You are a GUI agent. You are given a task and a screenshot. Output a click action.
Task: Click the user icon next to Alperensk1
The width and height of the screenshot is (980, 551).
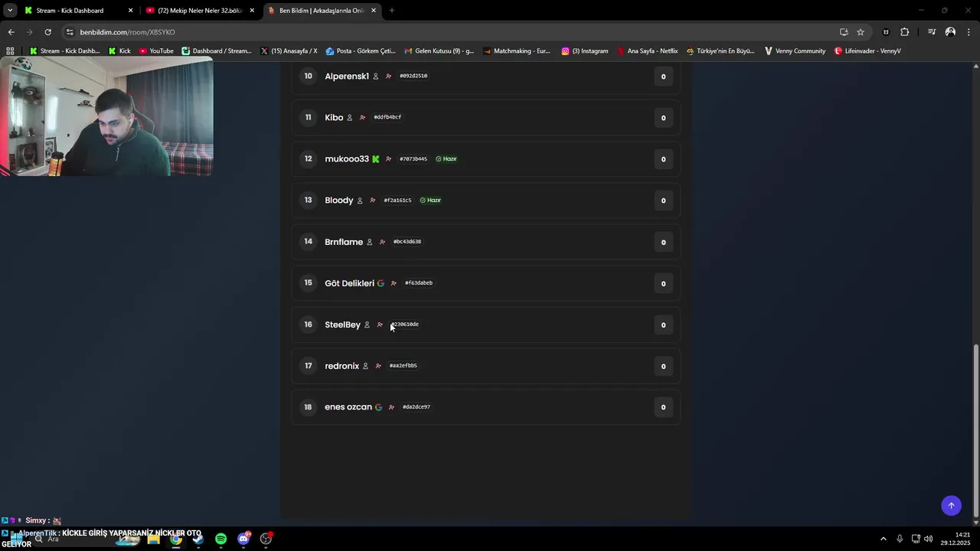(x=375, y=77)
